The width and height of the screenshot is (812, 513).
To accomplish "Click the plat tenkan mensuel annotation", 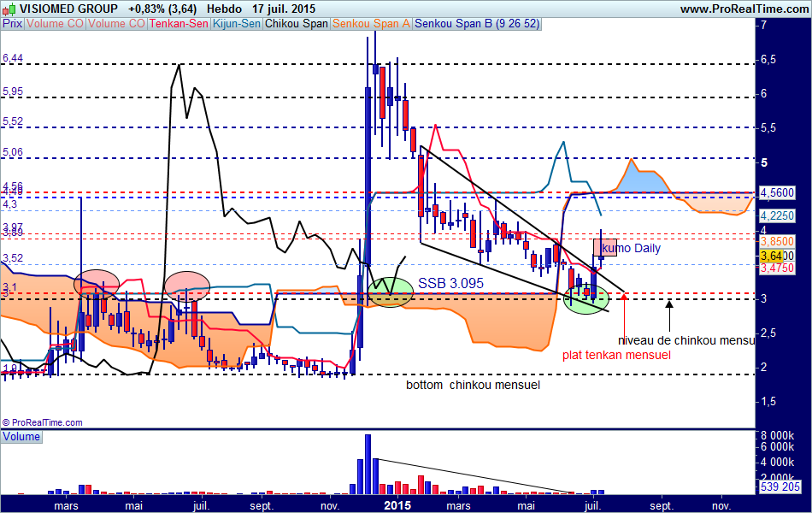I will [x=616, y=355].
